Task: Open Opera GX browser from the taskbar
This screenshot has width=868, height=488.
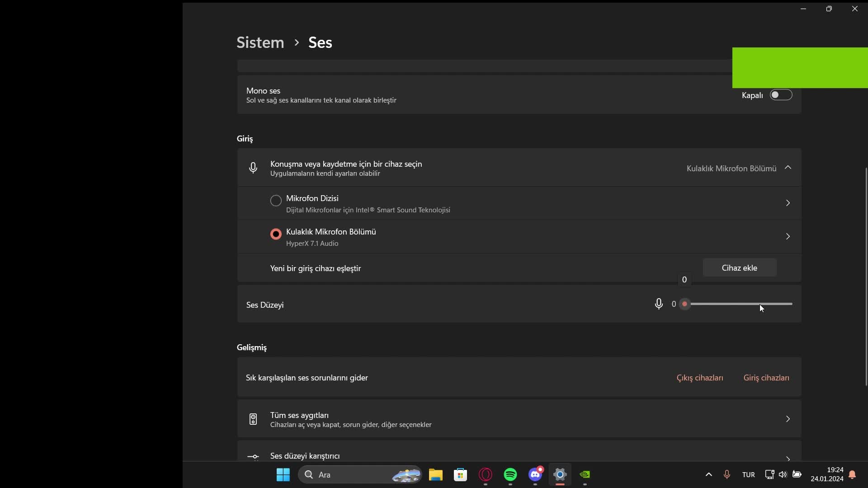Action: tap(486, 474)
